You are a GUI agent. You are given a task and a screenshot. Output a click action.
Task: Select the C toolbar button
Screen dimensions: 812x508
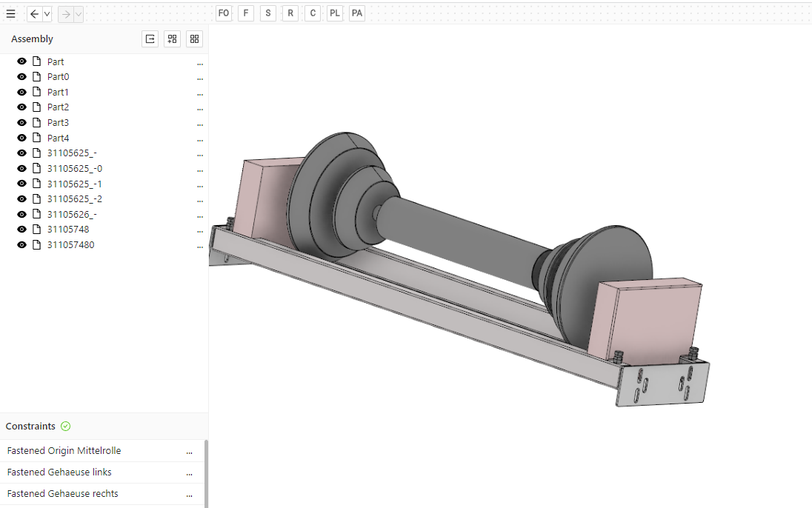tap(313, 13)
